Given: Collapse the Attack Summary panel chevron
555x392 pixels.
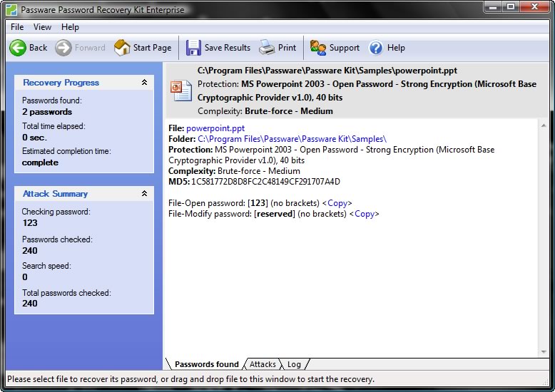Looking at the screenshot, I should coord(144,194).
